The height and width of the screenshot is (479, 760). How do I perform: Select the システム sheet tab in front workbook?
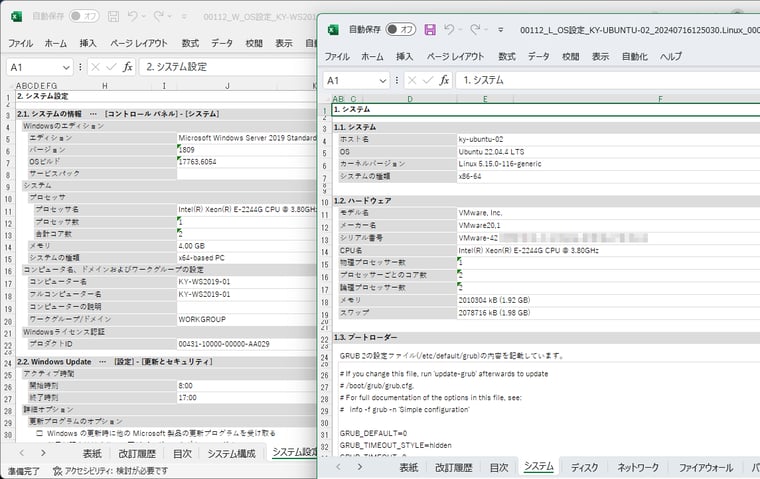point(538,466)
